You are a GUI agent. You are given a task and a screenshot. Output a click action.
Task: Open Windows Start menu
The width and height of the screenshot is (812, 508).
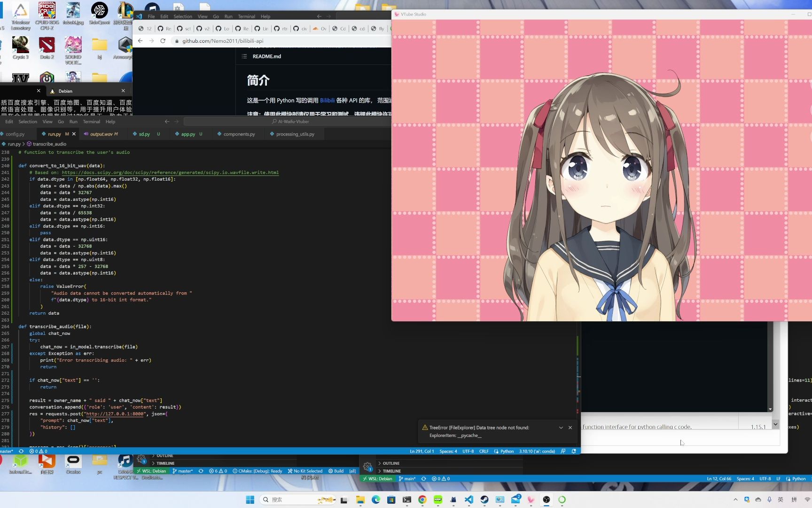[x=250, y=500]
